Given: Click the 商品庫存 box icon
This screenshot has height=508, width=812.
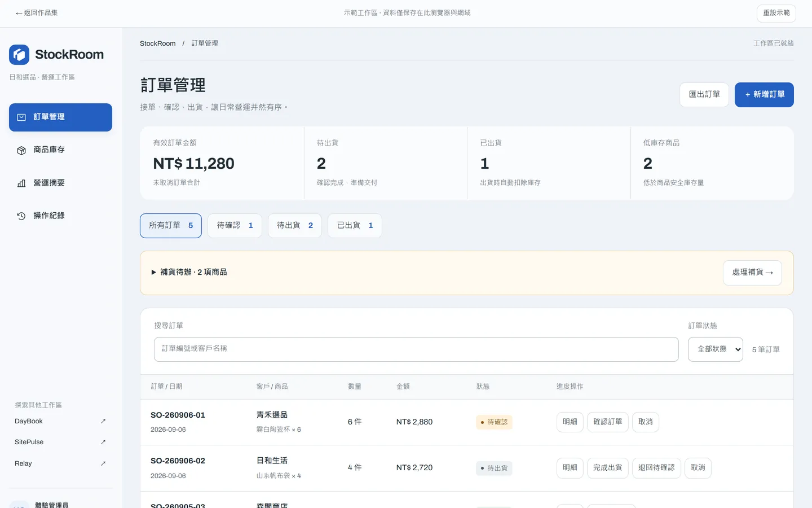Looking at the screenshot, I should 21,150.
